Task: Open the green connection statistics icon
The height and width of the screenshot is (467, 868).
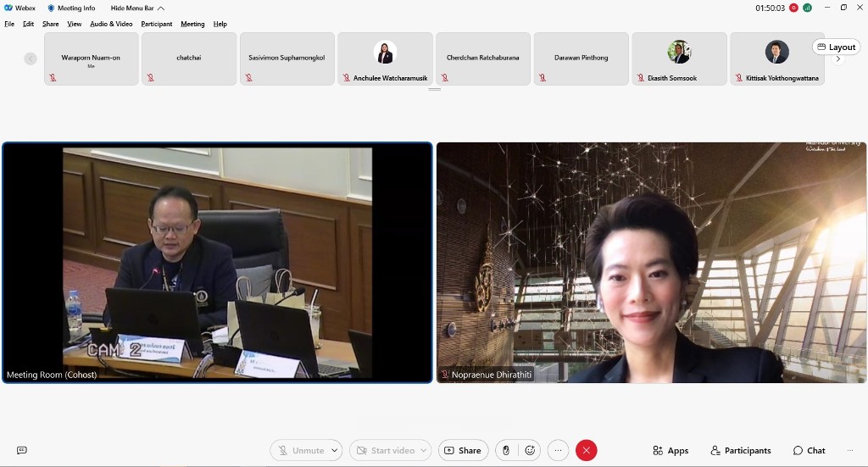Action: pos(808,8)
